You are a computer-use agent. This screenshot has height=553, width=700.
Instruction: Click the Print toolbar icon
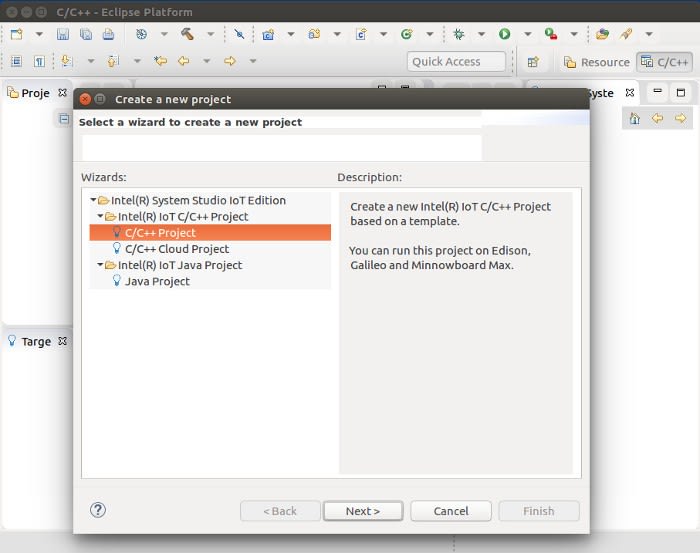point(108,34)
